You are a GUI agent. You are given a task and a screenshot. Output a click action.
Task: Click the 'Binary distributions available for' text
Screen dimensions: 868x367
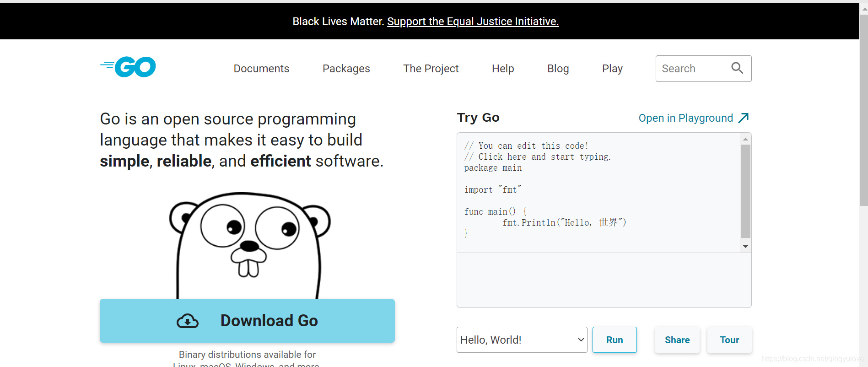[x=247, y=355]
